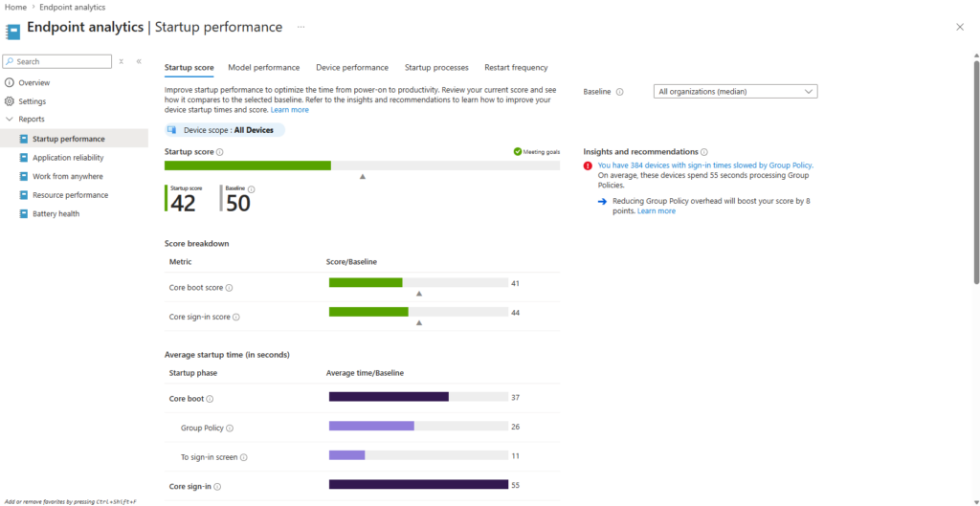Click the green Startup score progress bar

(248, 165)
